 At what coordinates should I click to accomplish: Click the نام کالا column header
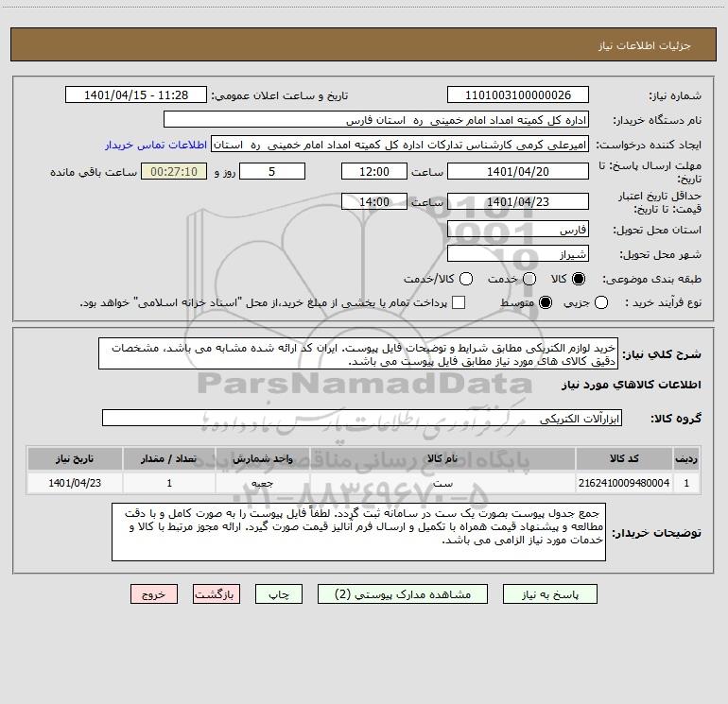(x=442, y=458)
